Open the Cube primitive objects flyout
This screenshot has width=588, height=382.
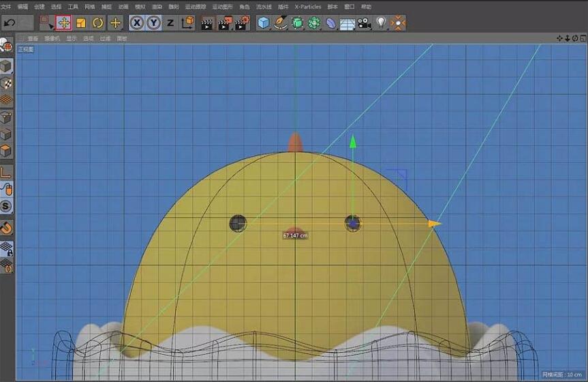tap(264, 23)
